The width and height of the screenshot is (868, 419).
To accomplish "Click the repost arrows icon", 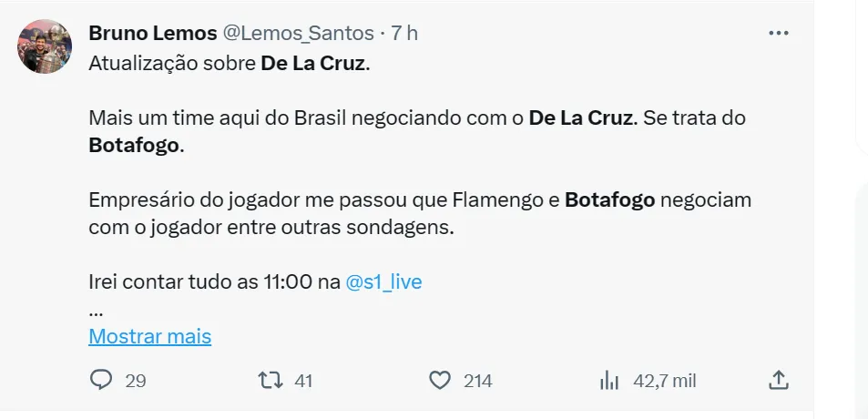I will [271, 380].
